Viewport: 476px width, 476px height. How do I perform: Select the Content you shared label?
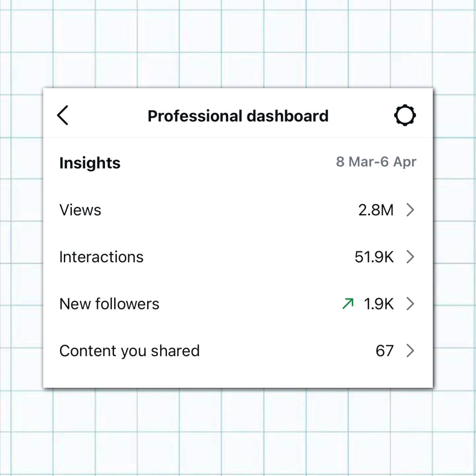[x=130, y=351]
